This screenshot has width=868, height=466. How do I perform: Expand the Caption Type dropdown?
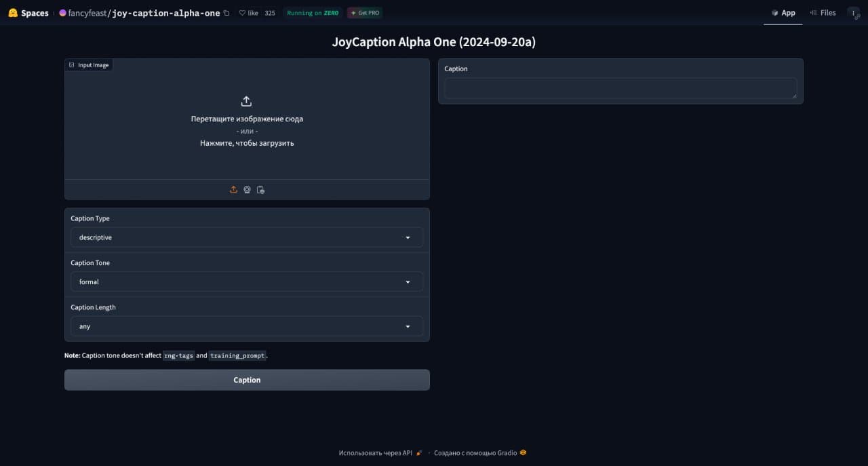[247, 237]
